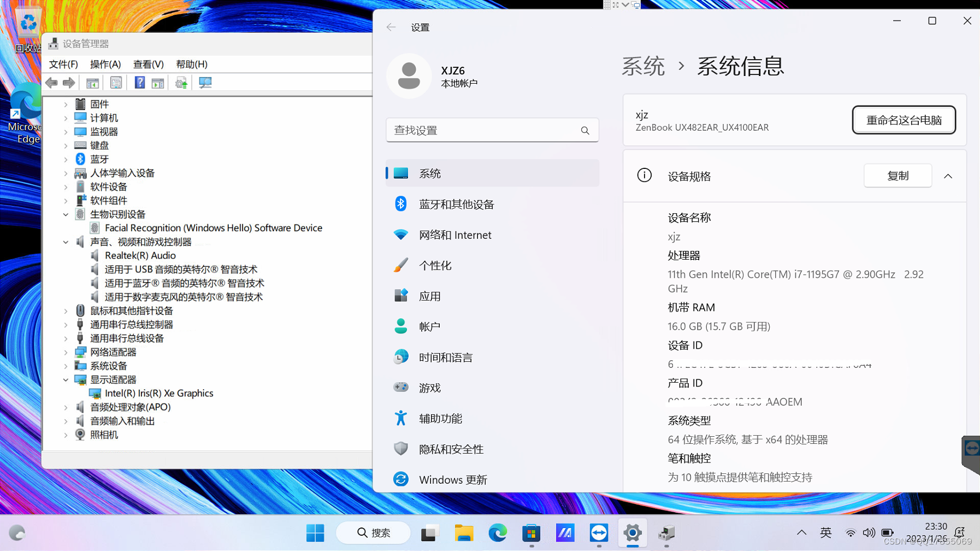Open 蓝牙和其他设备 settings page
This screenshot has width=980, height=551.
coord(492,204)
